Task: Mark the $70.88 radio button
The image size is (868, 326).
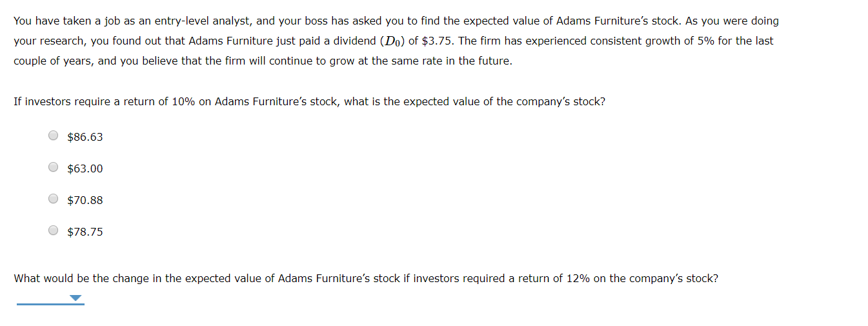Action: pyautogui.click(x=54, y=199)
